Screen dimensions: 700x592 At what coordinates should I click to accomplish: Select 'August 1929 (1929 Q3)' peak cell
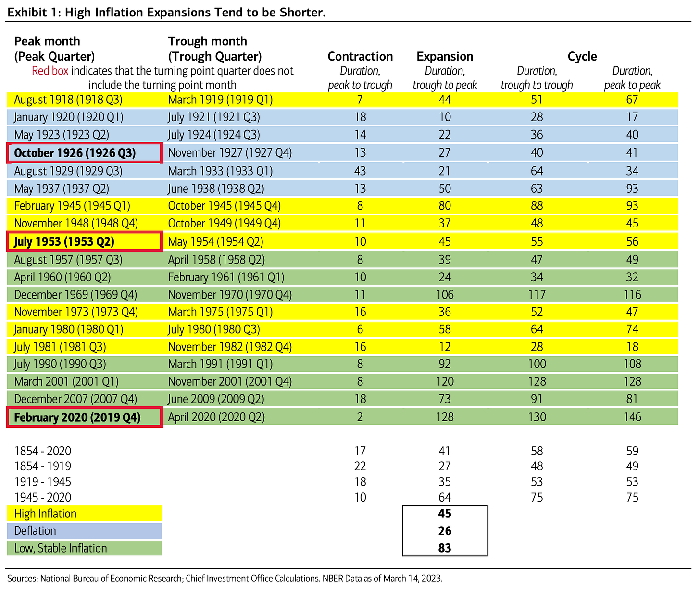click(x=68, y=171)
